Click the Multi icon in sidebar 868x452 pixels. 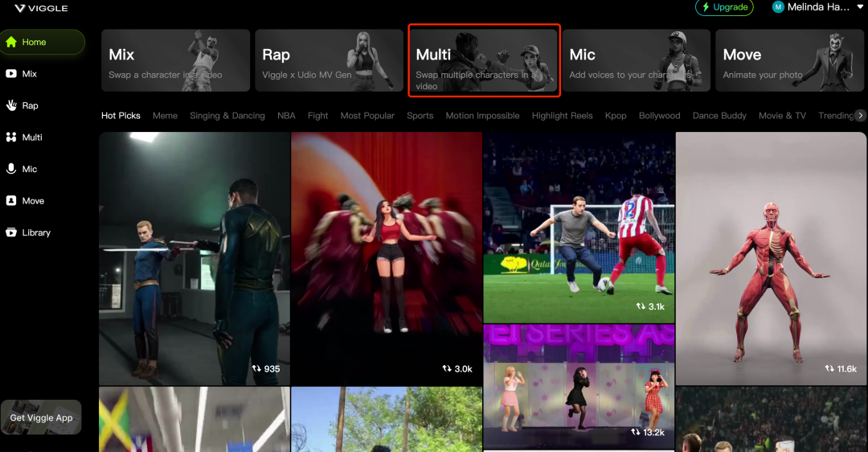(x=11, y=138)
